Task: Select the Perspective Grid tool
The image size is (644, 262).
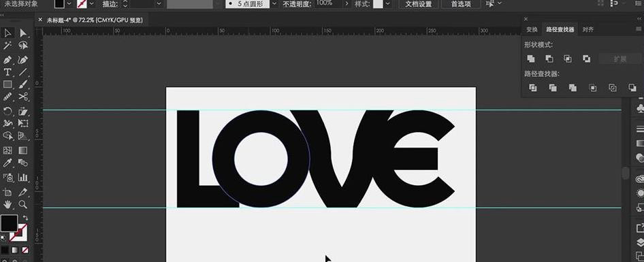Action: [x=23, y=135]
